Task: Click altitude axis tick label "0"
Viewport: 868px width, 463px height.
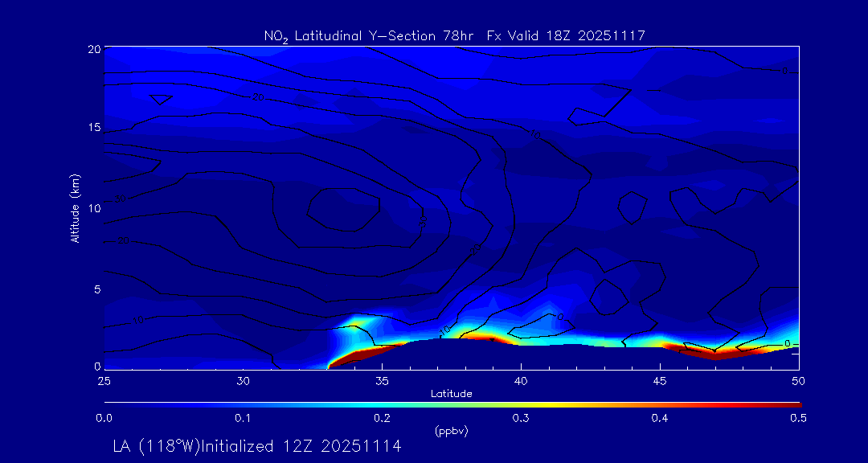Action: pyautogui.click(x=97, y=366)
